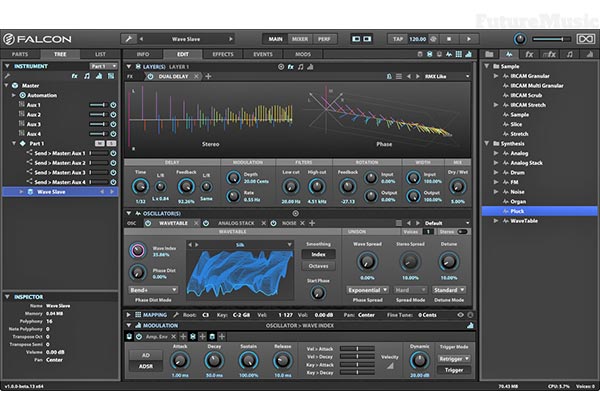
Task: Expand the Automation tree node
Action: pos(14,95)
